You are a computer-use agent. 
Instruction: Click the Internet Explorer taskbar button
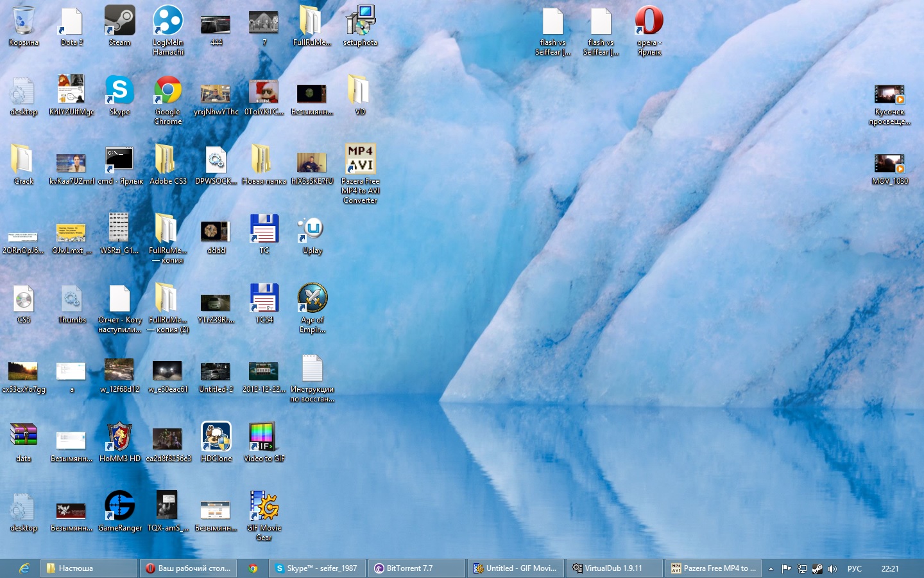24,568
